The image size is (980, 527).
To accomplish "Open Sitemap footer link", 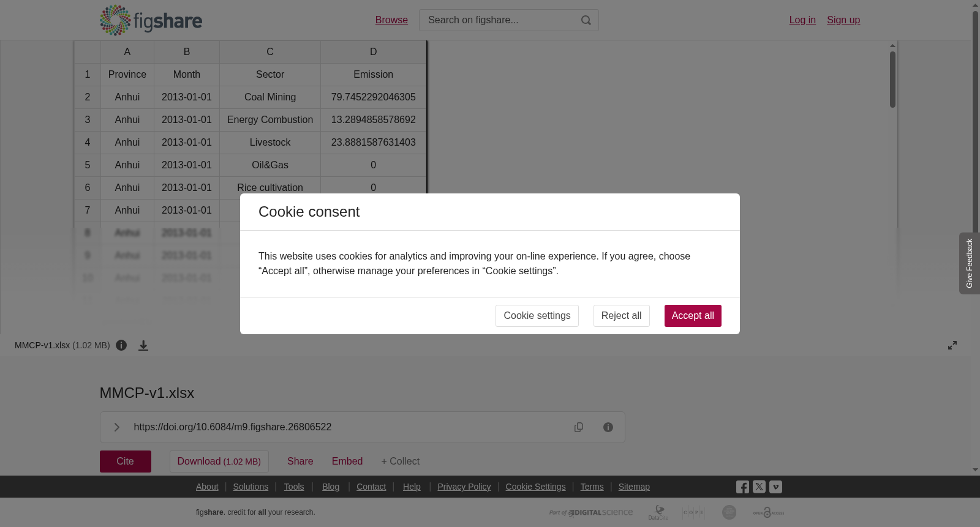I will 634,487.
